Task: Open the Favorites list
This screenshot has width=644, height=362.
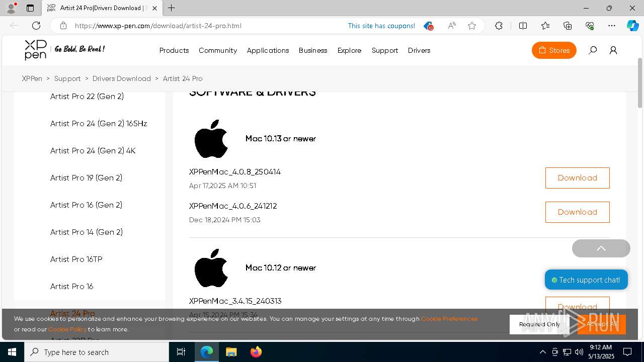Action: point(545,26)
